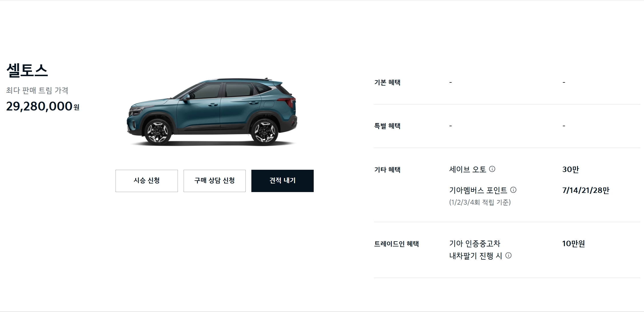Click the 세이브 오토 benefit text

coord(468,169)
